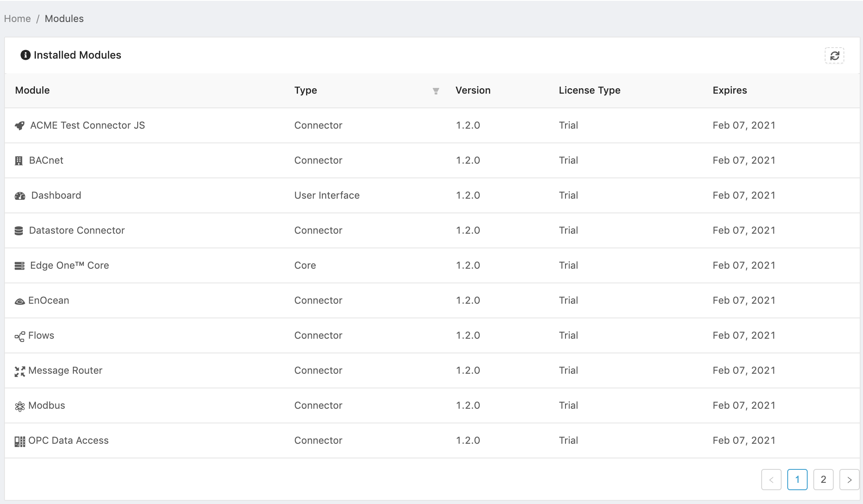Image resolution: width=863 pixels, height=504 pixels.
Task: Click the expiry date in EnOcean row
Action: tap(744, 300)
